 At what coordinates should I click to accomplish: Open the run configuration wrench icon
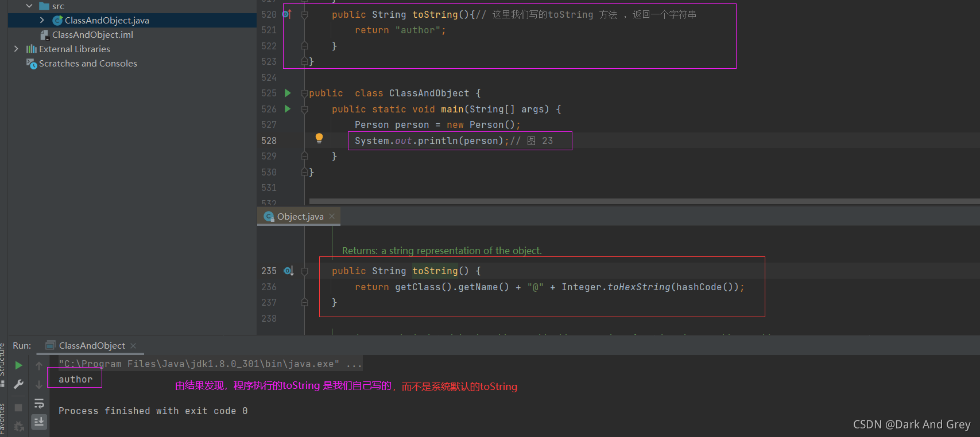click(18, 384)
